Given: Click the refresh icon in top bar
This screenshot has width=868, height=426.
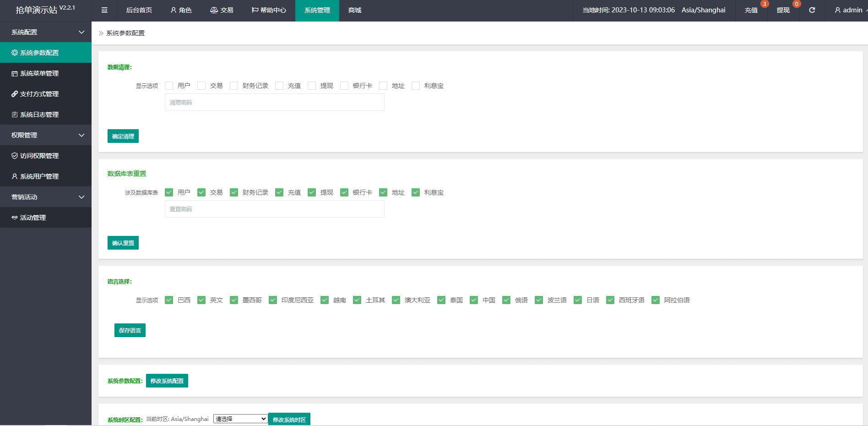Looking at the screenshot, I should [x=812, y=10].
